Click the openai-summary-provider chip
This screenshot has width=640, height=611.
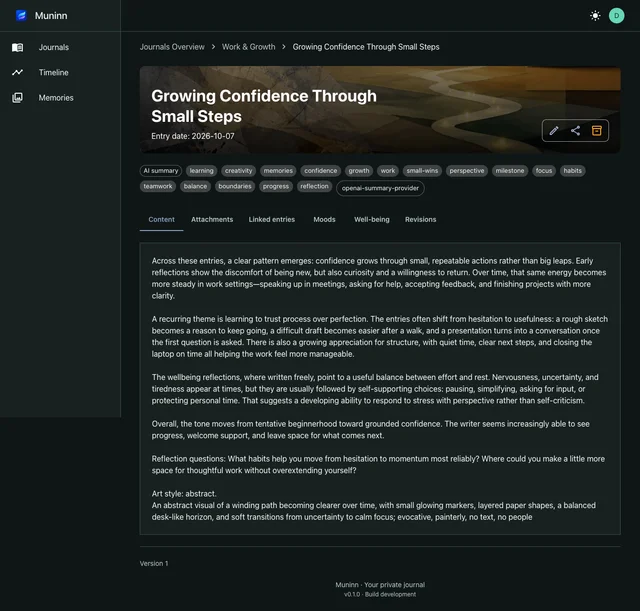pos(380,188)
